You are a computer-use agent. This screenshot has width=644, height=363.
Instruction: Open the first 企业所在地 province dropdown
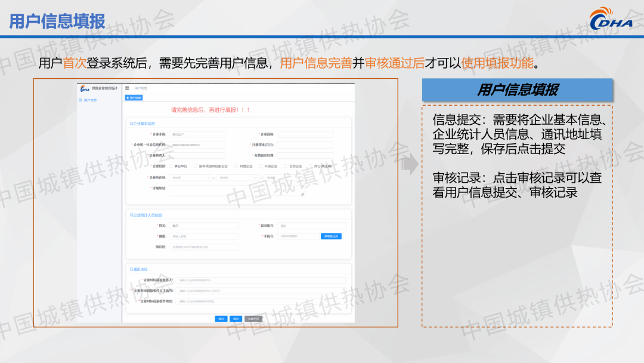[190, 177]
